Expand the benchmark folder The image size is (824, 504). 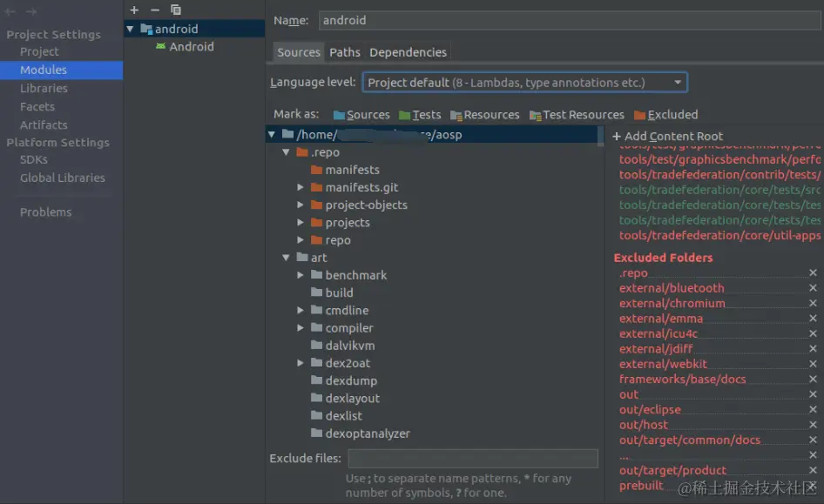(x=300, y=275)
